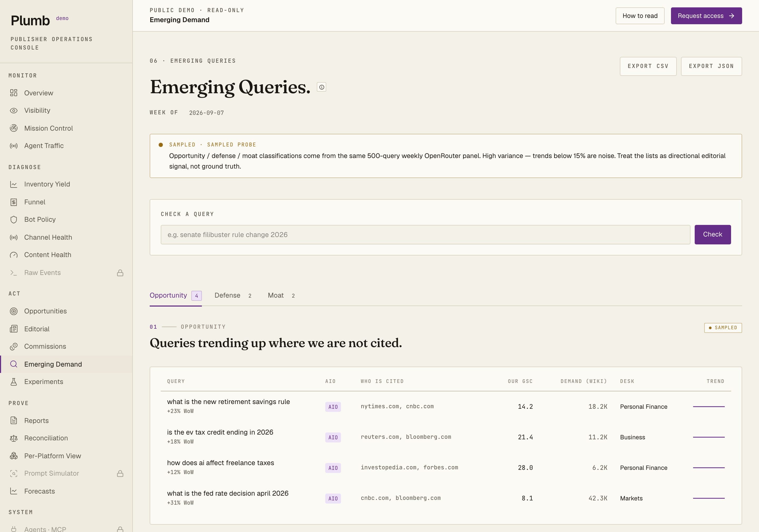Click the Experiments flask icon

(x=13, y=382)
